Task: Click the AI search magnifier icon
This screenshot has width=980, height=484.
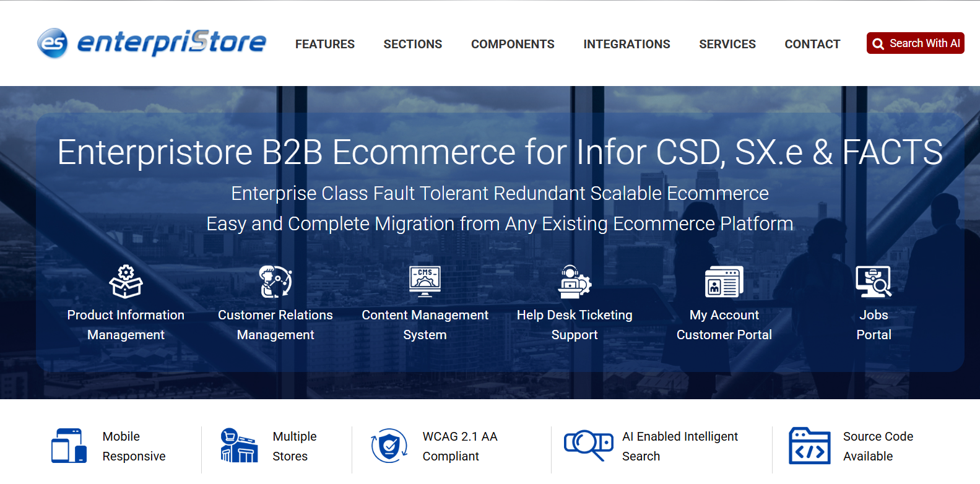Action: coord(588,446)
